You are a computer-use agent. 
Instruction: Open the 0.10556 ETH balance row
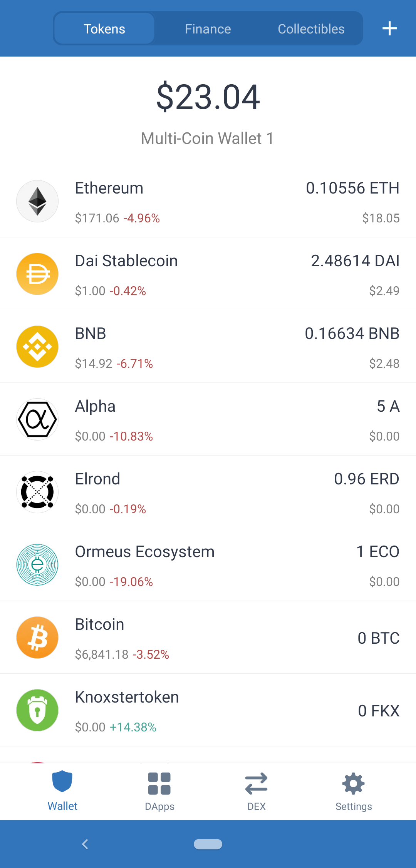(x=208, y=201)
